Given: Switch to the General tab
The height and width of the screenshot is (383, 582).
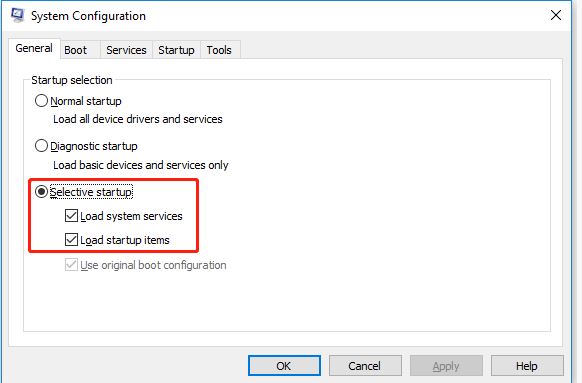Looking at the screenshot, I should coord(34,48).
